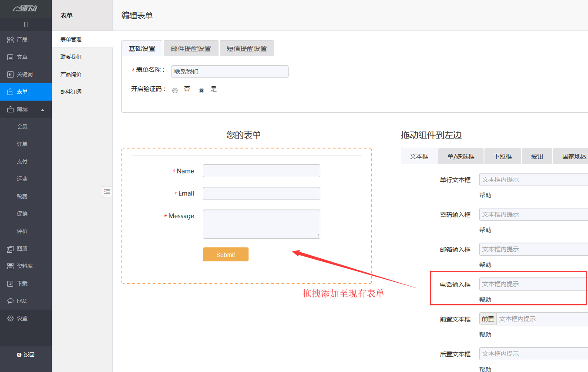588x372 pixels.
Task: Collapse the 商城 menu arrow
Action: tap(43, 110)
